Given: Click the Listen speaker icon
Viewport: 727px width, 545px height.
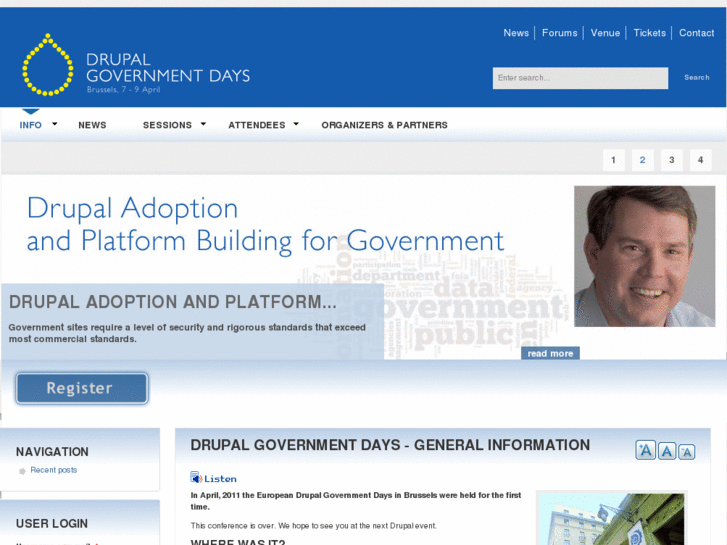Looking at the screenshot, I should pyautogui.click(x=196, y=478).
